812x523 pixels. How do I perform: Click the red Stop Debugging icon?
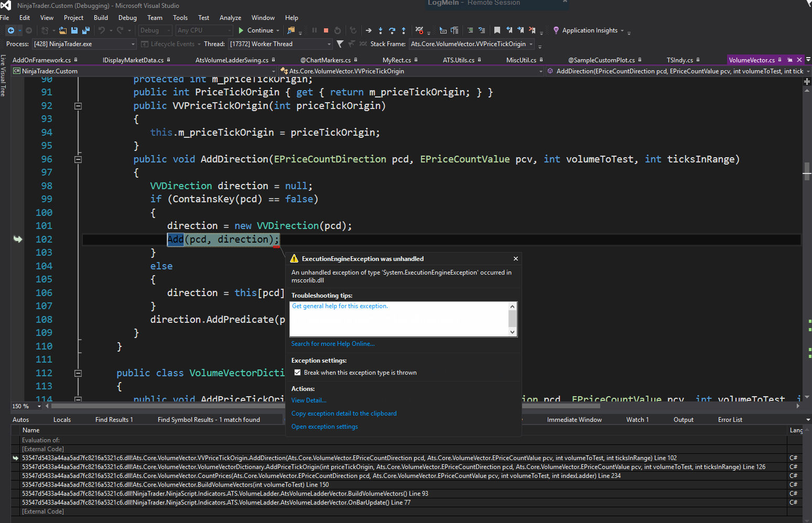pos(326,30)
